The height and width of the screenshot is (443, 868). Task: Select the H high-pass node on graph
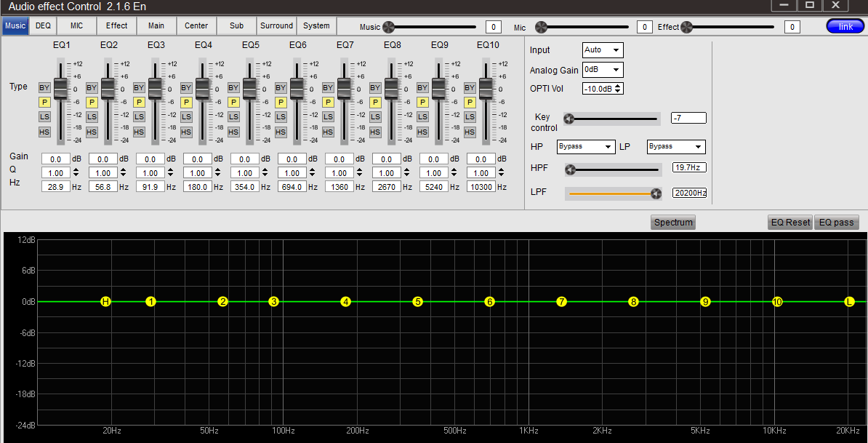105,301
